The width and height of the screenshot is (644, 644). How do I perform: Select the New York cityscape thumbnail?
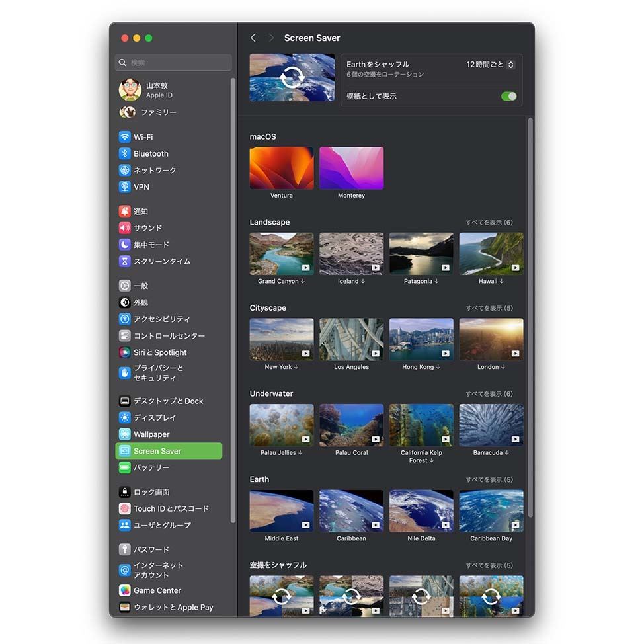(282, 339)
